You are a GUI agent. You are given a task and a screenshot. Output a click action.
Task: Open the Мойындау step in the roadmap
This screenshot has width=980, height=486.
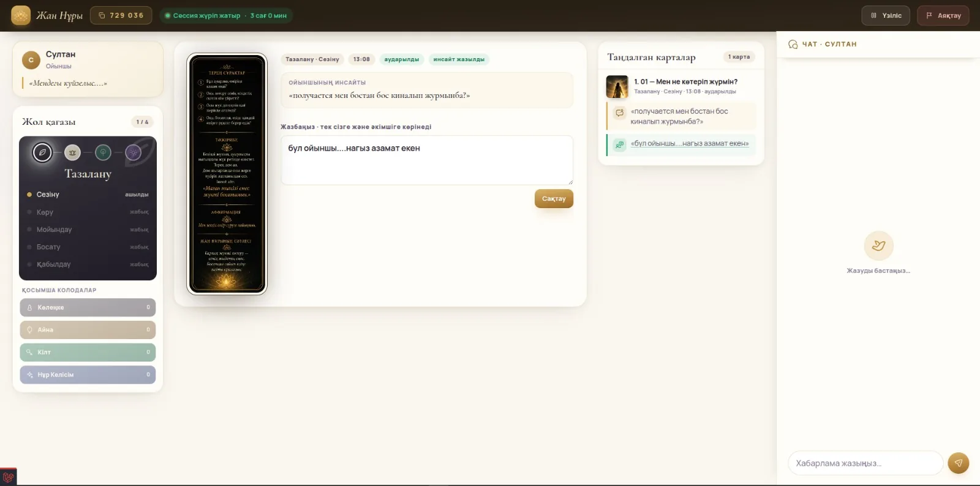click(88, 230)
